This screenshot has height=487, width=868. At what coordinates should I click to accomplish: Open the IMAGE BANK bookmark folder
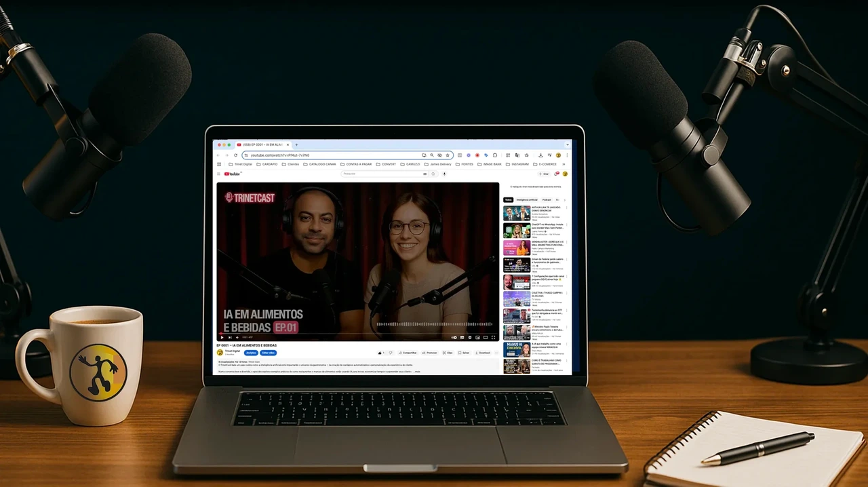pos(490,164)
